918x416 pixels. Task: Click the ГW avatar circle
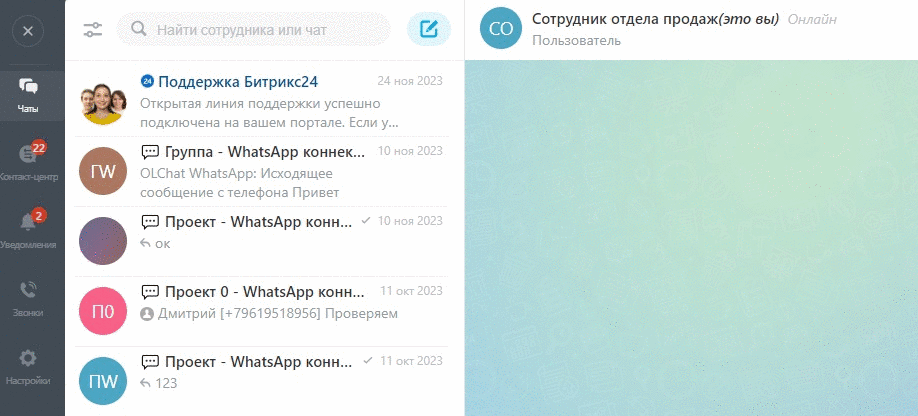coord(103,171)
